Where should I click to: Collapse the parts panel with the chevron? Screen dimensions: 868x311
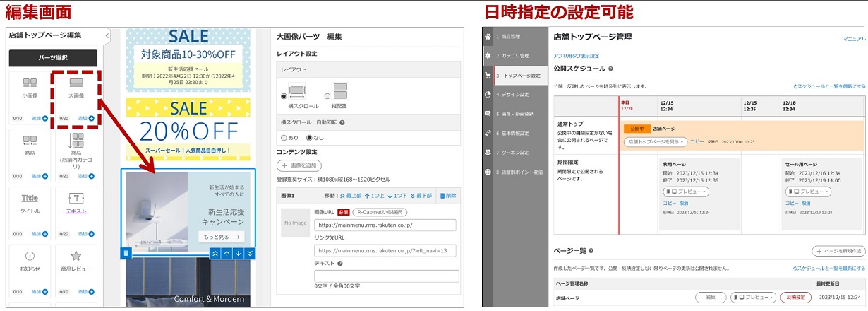(107, 35)
